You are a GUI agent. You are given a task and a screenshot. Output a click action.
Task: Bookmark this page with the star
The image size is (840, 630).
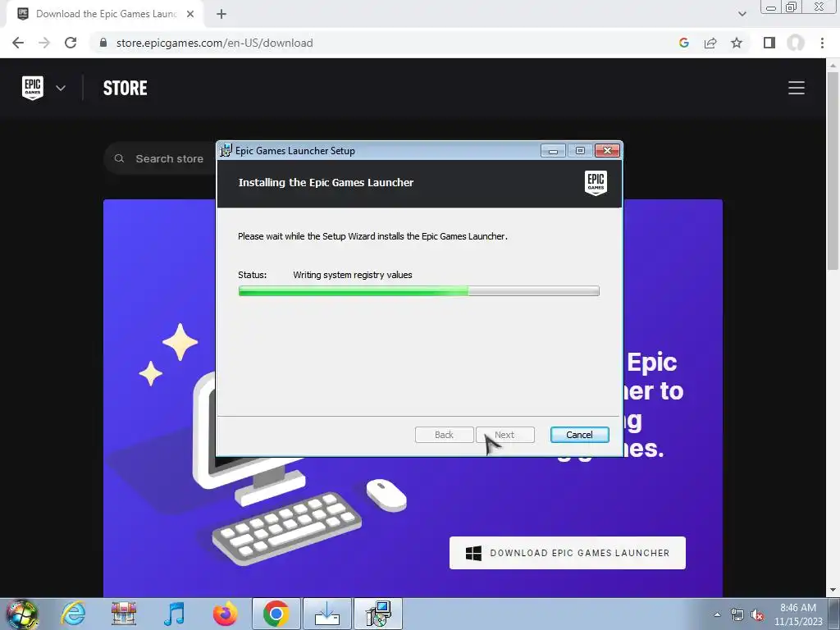[x=737, y=43]
